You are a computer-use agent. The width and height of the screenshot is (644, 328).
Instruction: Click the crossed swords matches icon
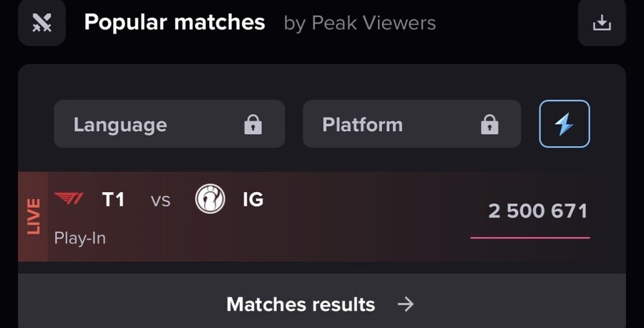42,22
